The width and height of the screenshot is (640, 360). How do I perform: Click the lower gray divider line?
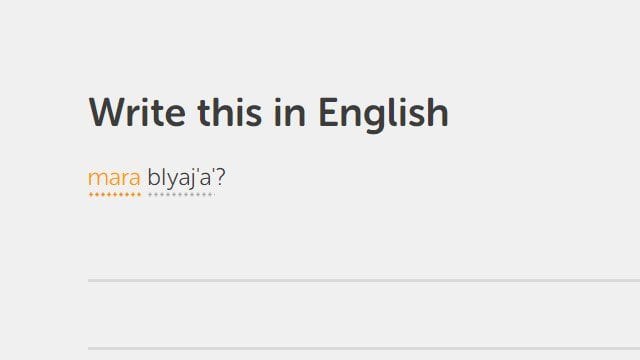(364, 348)
